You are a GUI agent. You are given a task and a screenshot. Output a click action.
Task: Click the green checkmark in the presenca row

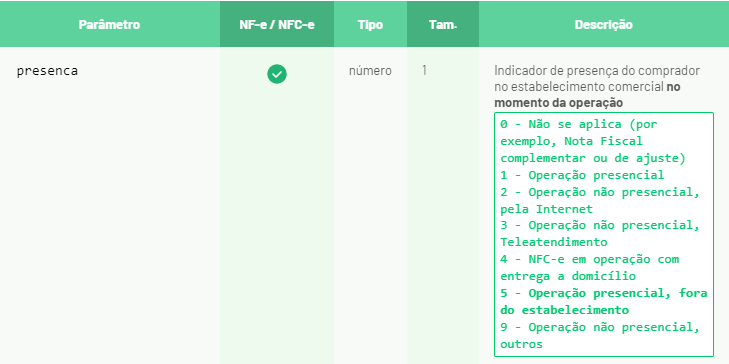point(277,74)
